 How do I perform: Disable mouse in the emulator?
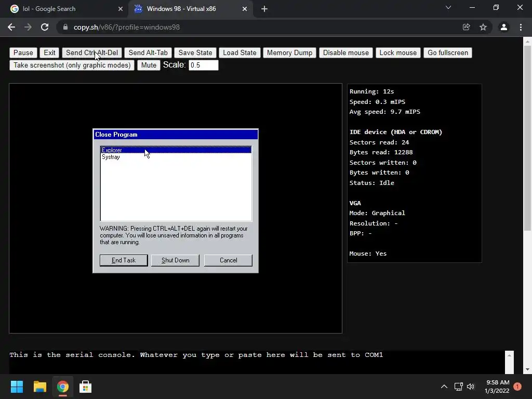[x=345, y=52]
